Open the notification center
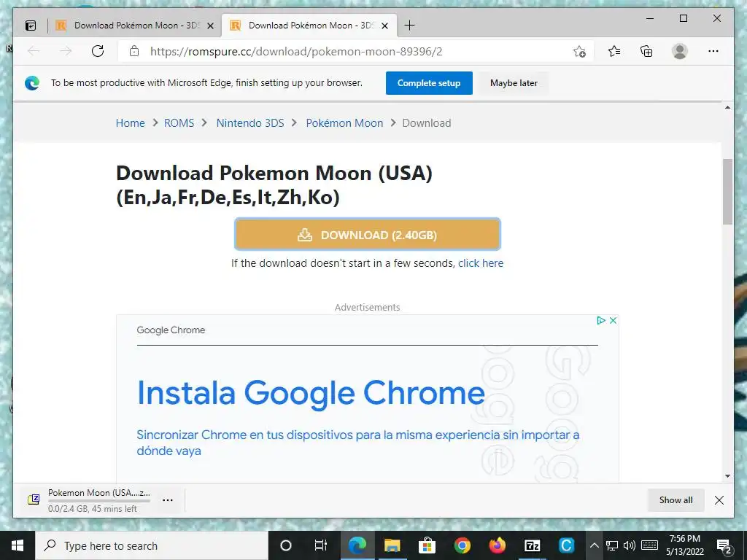747x560 pixels. coord(724,545)
